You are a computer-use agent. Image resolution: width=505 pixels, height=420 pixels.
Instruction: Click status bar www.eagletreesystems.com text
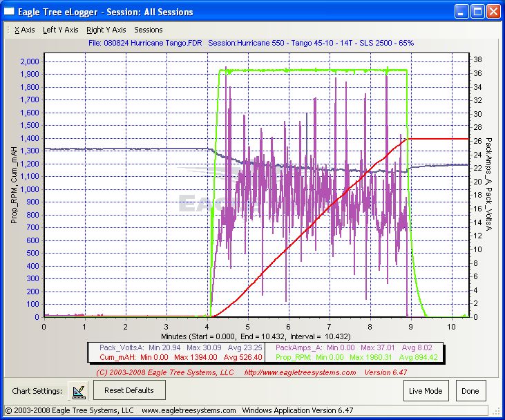click(189, 410)
